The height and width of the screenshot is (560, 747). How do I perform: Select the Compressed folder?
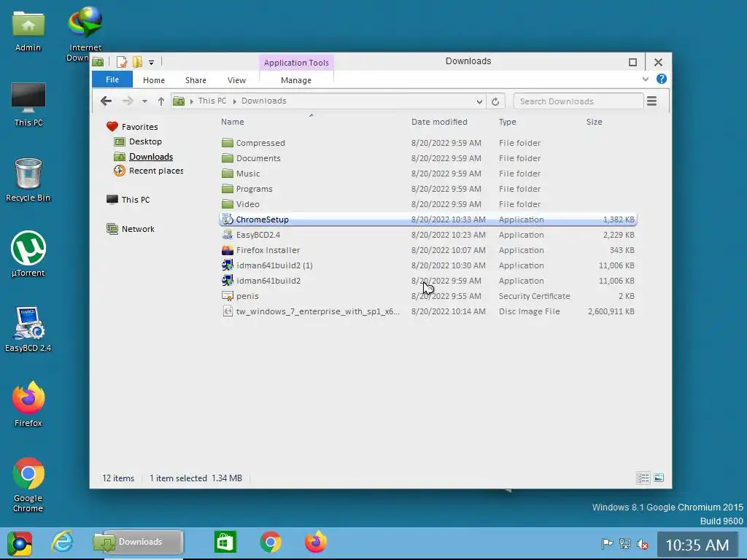tap(427, 143)
